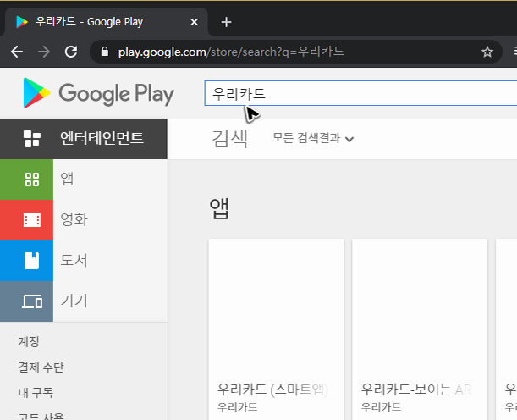The height and width of the screenshot is (420, 517).
Task: Open the 영화 category label
Action: click(74, 219)
